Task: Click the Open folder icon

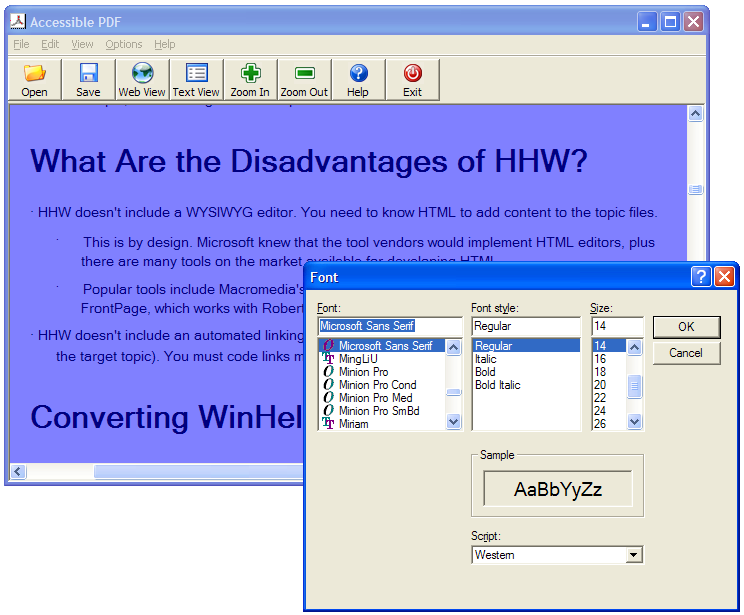Action: [x=35, y=74]
